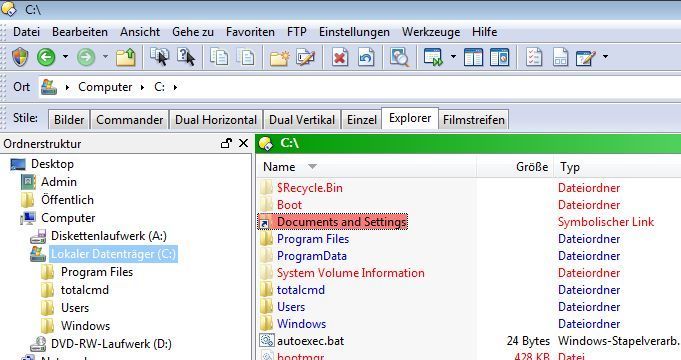
Task: Select the Users folder in the tree
Action: 75,308
